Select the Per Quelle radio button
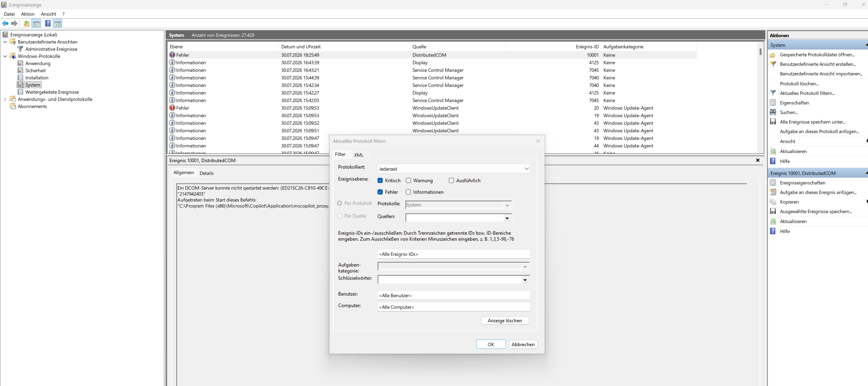Viewport: 868px width, 386px height. coord(340,216)
